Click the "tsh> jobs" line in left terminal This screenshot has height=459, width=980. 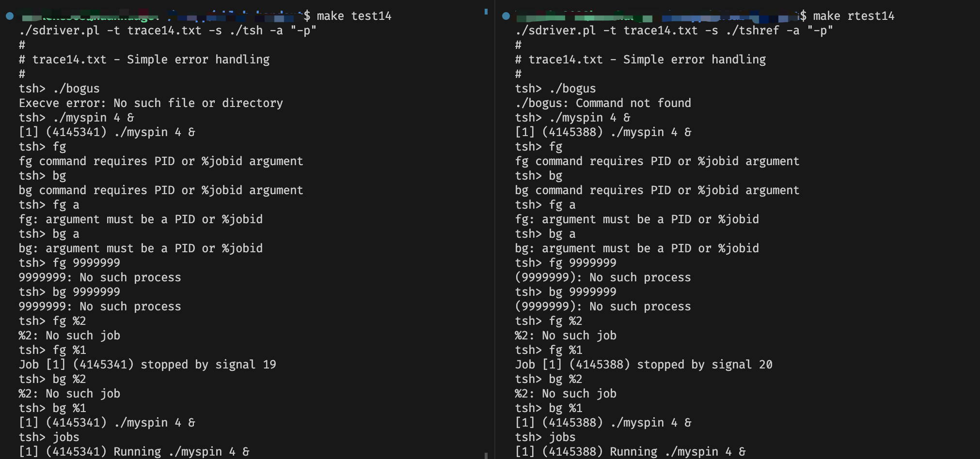tap(49, 437)
